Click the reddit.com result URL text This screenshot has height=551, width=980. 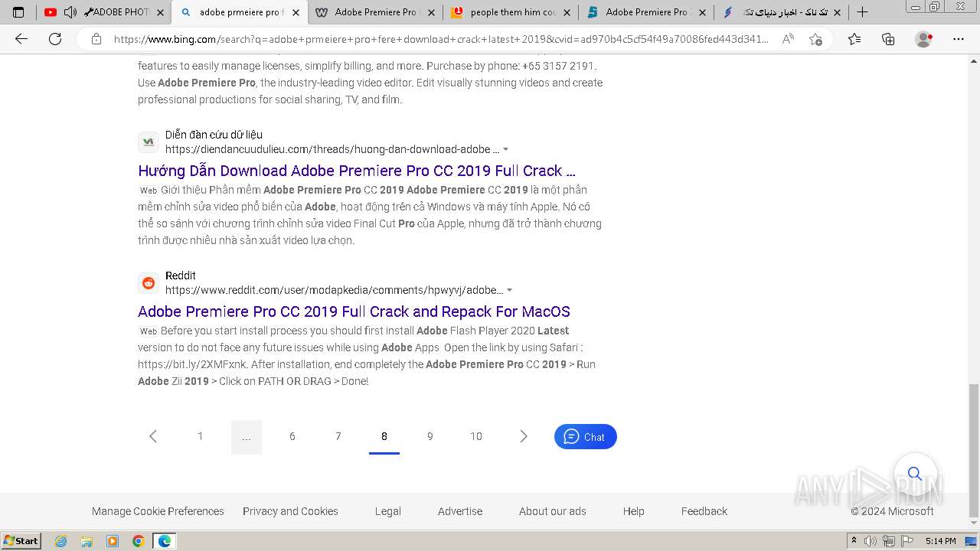click(x=334, y=290)
